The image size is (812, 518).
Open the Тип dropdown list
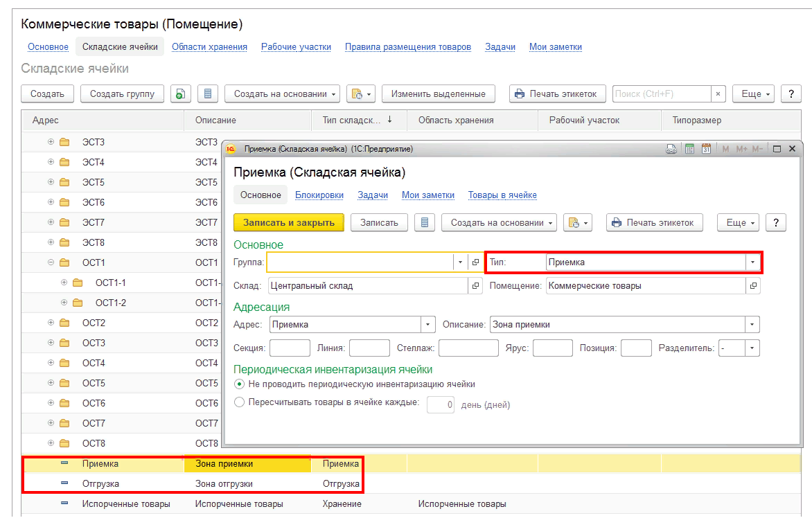(752, 262)
